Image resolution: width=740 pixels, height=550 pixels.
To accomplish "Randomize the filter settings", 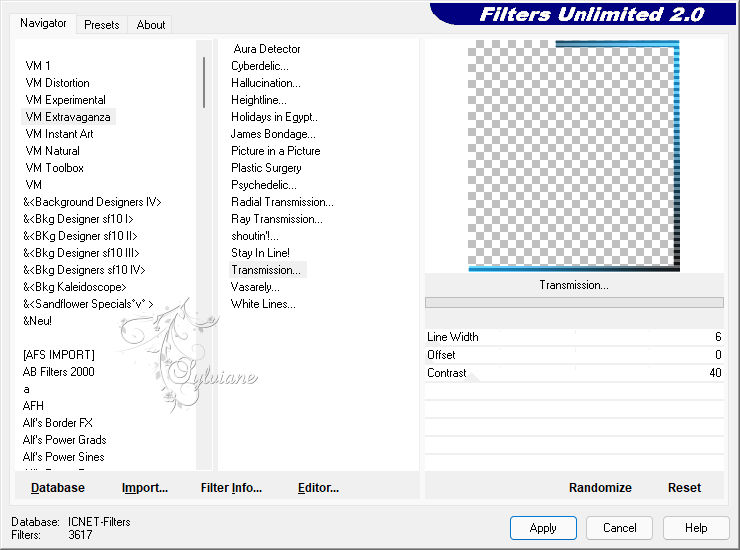I will pyautogui.click(x=600, y=488).
